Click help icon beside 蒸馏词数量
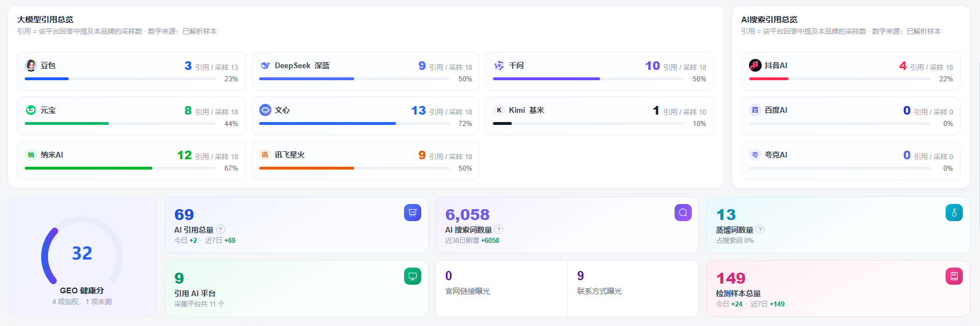The width and height of the screenshot is (980, 326). point(760,229)
